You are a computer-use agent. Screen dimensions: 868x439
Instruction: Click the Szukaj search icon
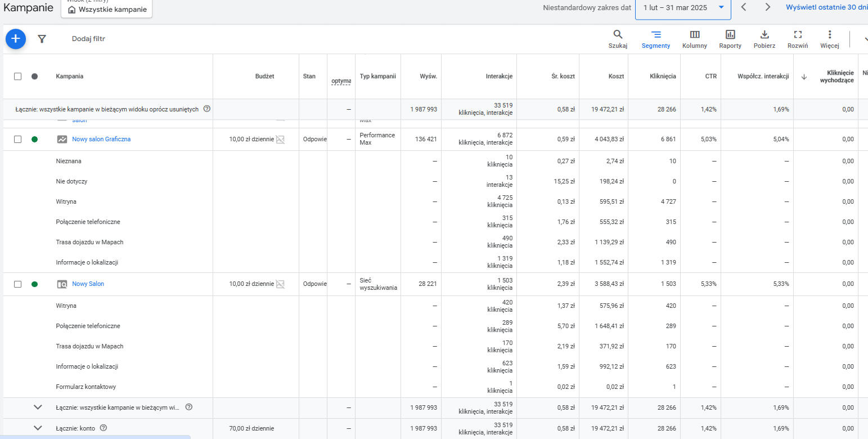point(618,39)
